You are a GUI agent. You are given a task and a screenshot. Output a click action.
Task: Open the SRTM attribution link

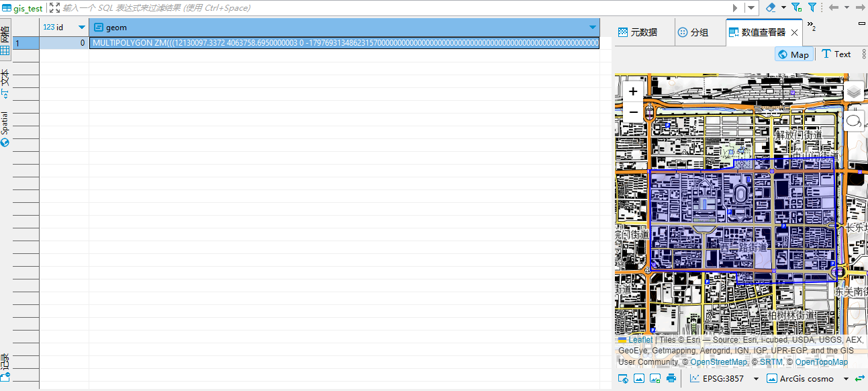click(771, 362)
